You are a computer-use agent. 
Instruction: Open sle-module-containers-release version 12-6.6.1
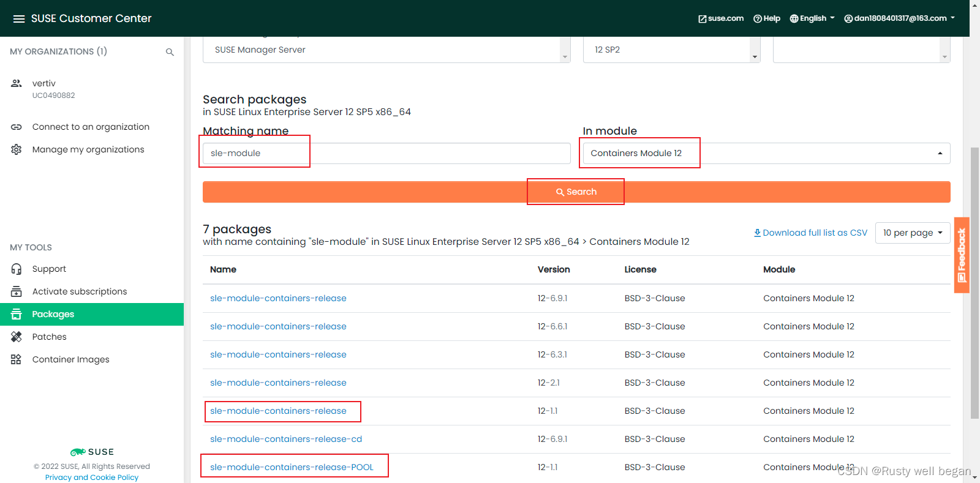pos(278,326)
